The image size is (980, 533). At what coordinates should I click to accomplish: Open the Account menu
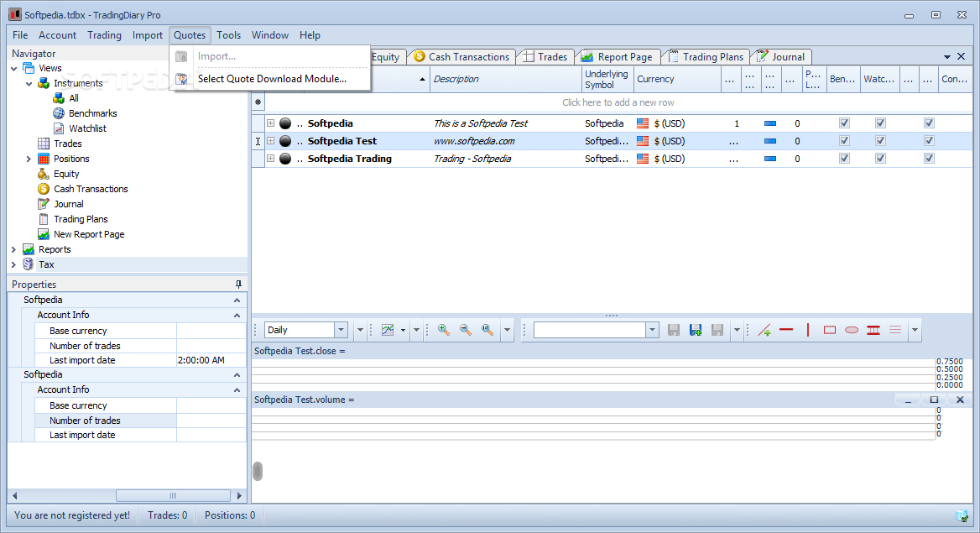pos(58,35)
